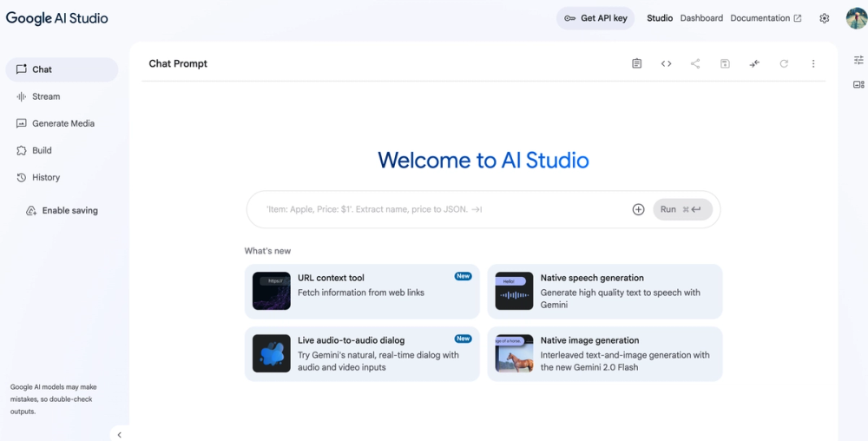Screen dimensions: 868x441
Task: Click the plus icon to insert media
Action: (x=638, y=209)
